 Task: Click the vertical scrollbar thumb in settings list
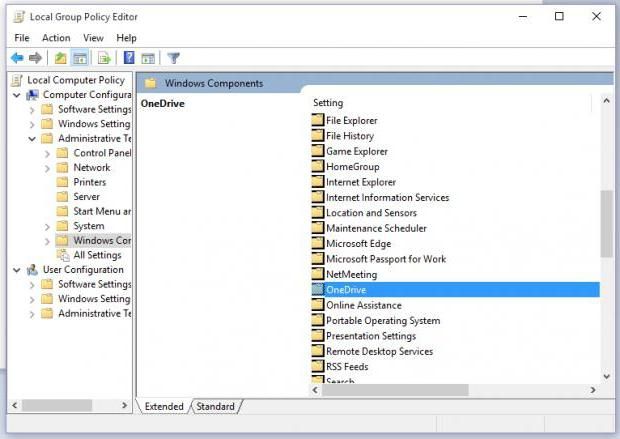[606, 223]
